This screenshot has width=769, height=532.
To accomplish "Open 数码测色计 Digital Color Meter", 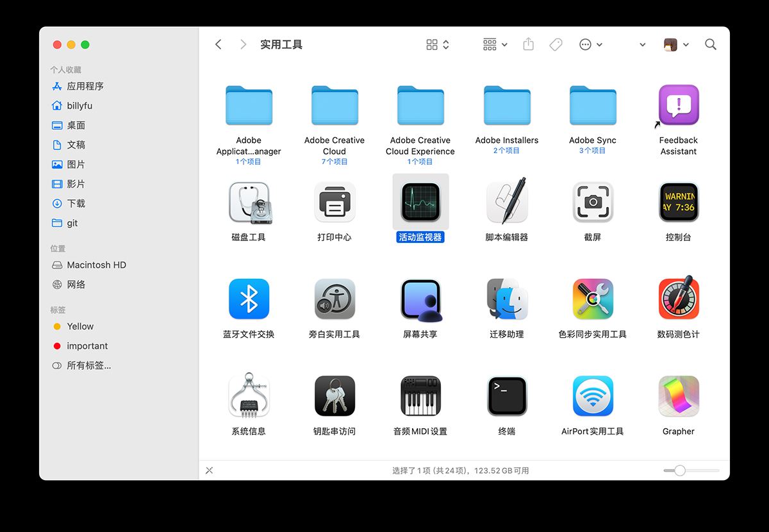I will click(x=678, y=298).
